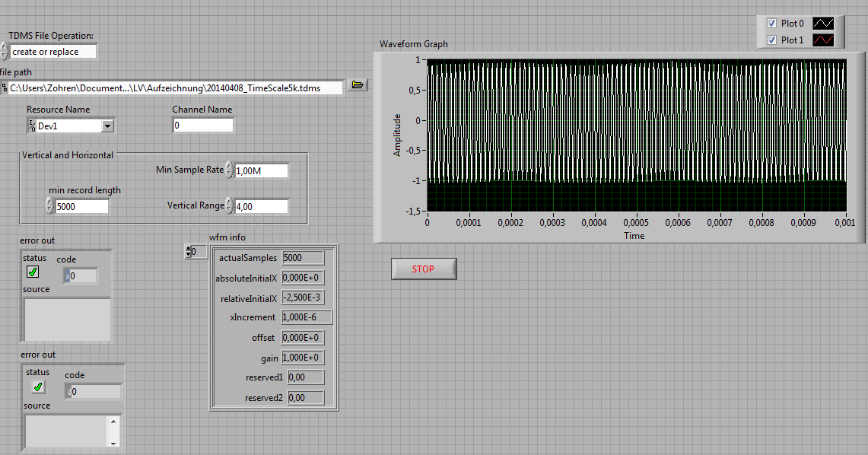Toggle the Plot 0 visibility checkbox
This screenshot has width=868, height=455.
click(771, 24)
